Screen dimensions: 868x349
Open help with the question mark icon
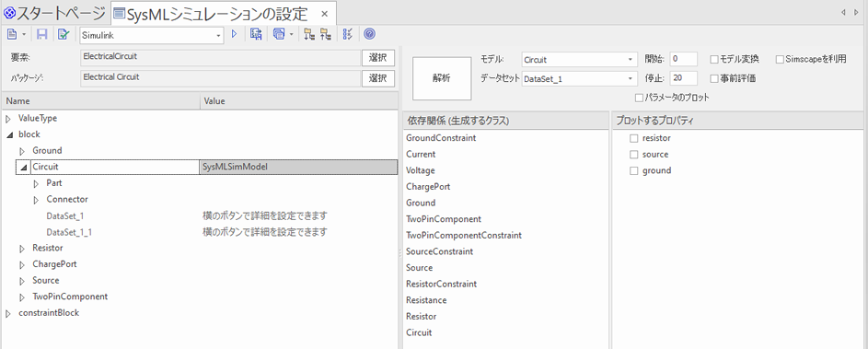pos(370,34)
